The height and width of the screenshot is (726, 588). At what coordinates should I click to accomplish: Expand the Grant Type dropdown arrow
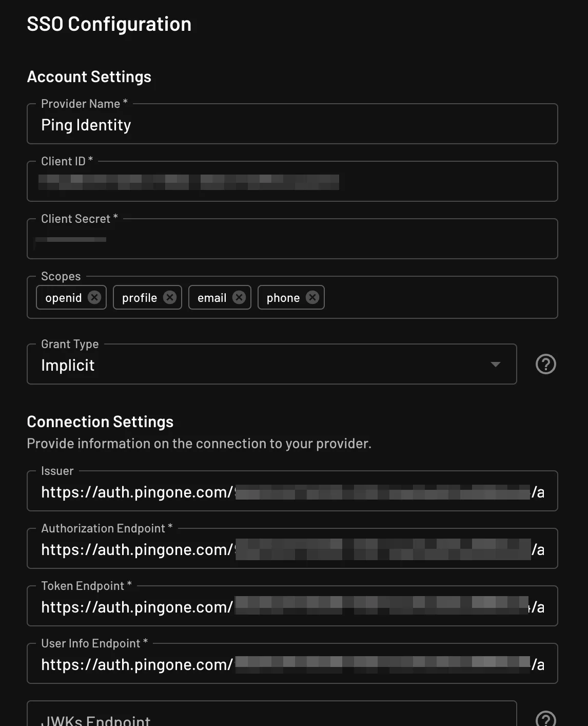(495, 365)
